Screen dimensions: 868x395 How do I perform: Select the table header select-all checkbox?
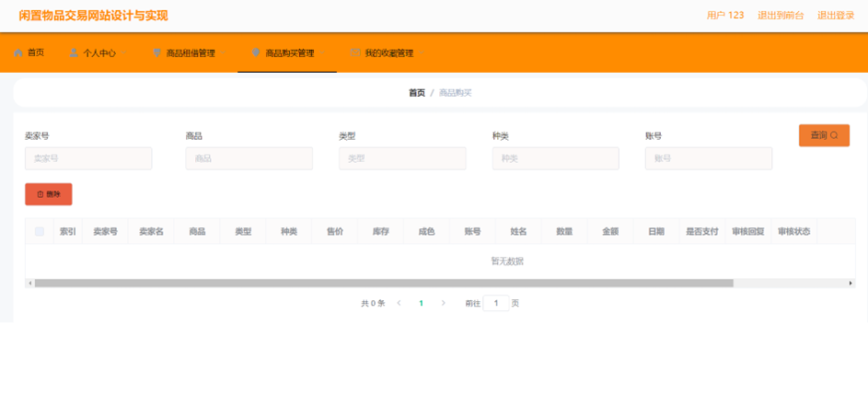pos(40,232)
